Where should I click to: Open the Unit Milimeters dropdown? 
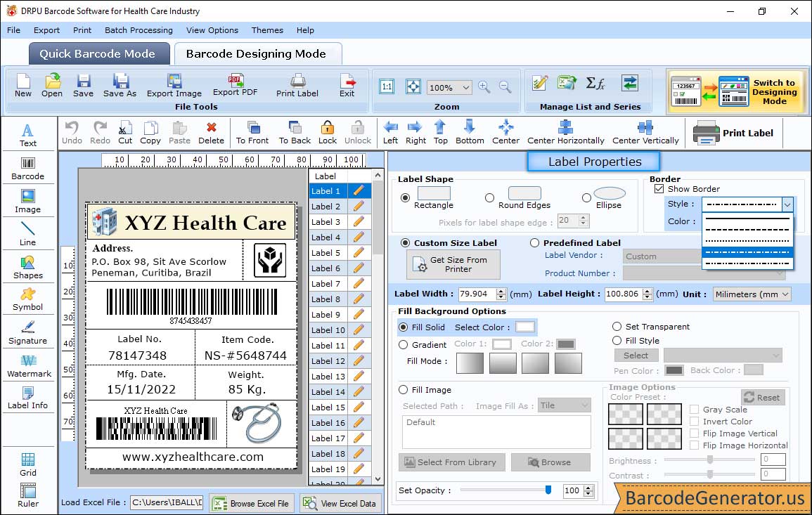(x=752, y=294)
